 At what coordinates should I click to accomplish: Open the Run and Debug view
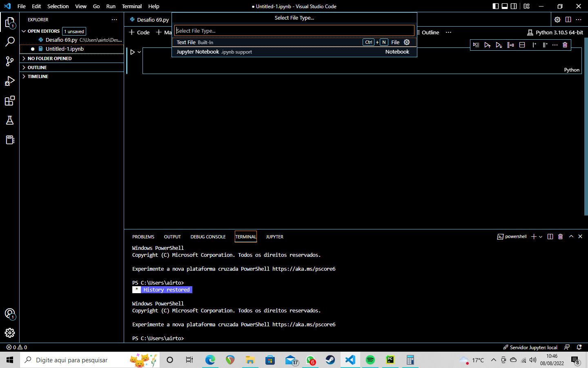(x=10, y=81)
